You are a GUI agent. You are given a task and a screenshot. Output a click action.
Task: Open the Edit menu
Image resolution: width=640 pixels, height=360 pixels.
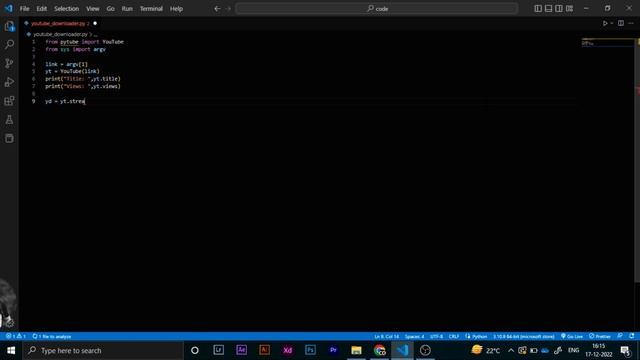pos(42,9)
